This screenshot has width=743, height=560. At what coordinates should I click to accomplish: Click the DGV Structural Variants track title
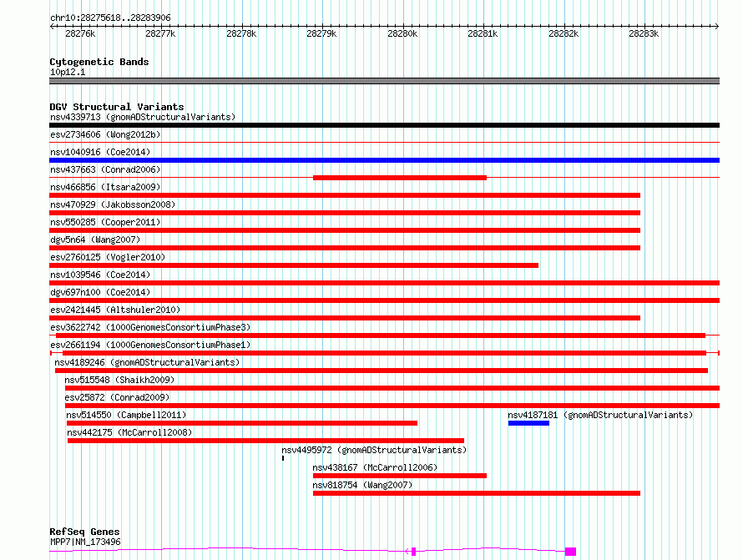117,107
